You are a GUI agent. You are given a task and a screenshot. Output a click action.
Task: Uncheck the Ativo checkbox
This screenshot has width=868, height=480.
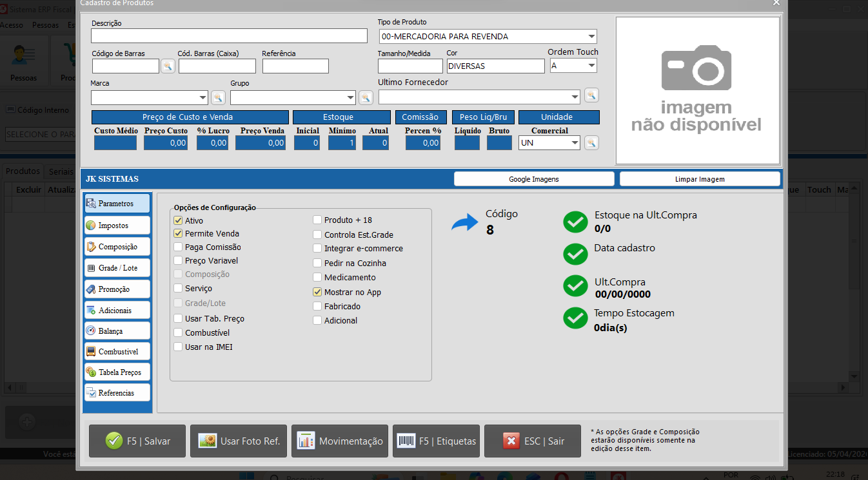179,221
